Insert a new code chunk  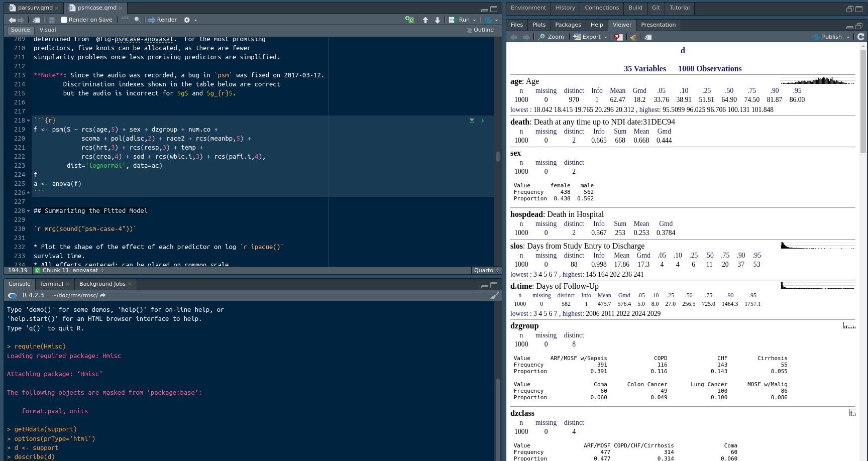coord(410,20)
